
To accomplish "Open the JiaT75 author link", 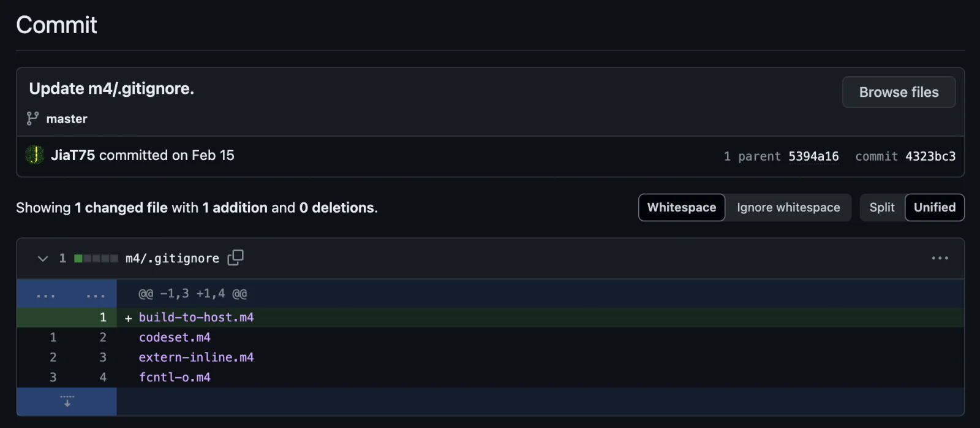I will pyautogui.click(x=73, y=155).
